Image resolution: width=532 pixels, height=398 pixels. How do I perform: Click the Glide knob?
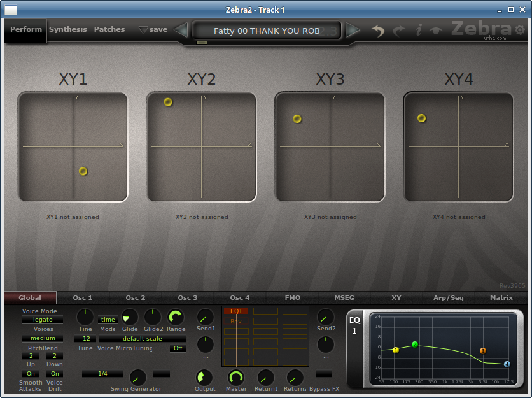[x=130, y=317]
